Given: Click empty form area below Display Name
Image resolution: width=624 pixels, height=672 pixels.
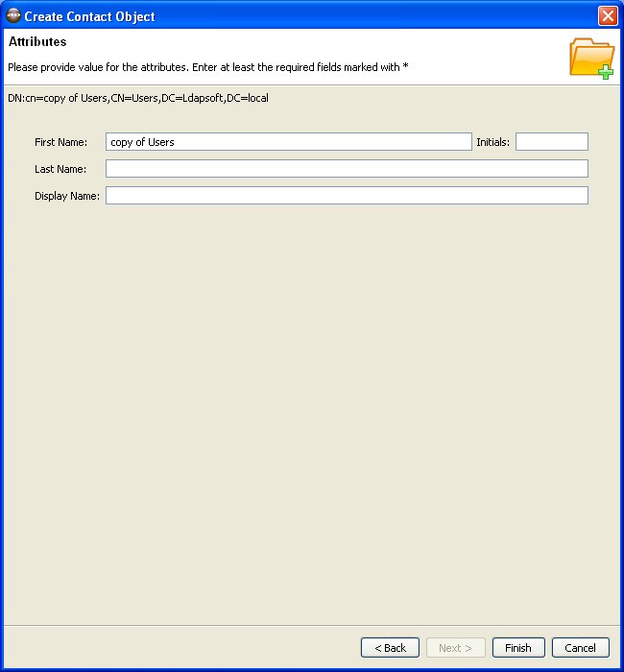Looking at the screenshot, I should (312, 384).
